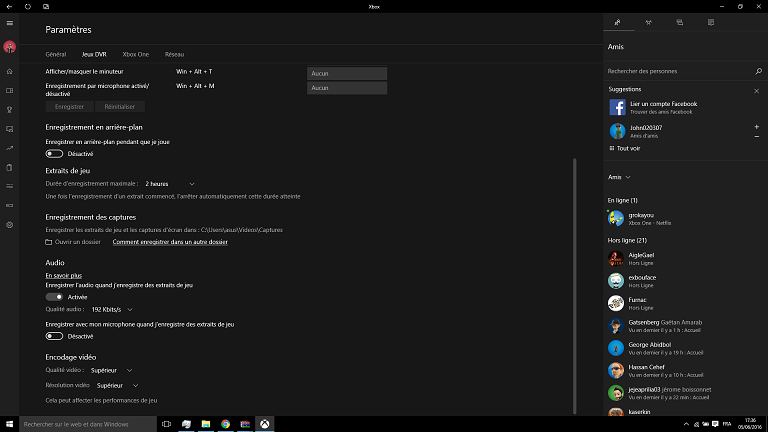The image size is (768, 432).
Task: Open Chrome from the taskbar
Action: tap(225, 424)
